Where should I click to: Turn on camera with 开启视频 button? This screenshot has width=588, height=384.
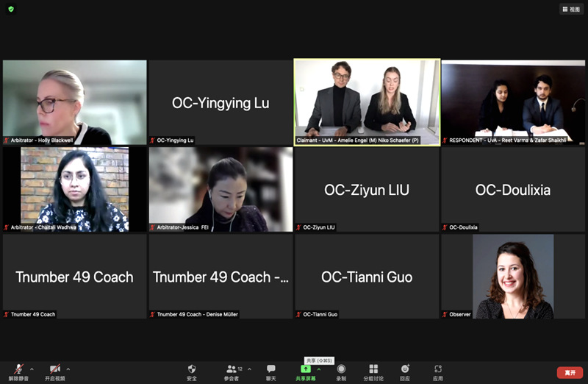click(x=54, y=370)
